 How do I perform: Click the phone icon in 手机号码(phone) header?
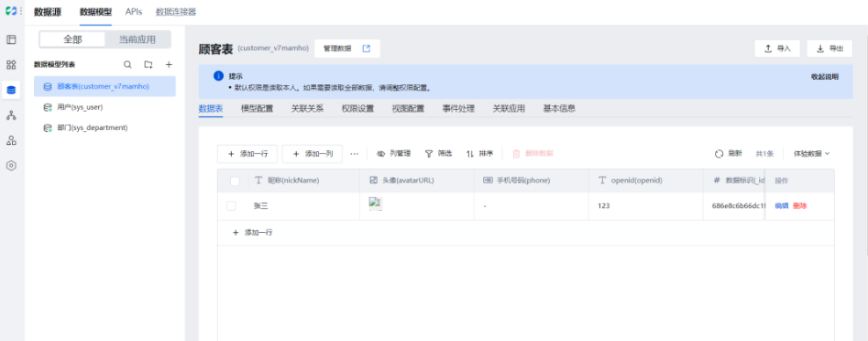(488, 181)
